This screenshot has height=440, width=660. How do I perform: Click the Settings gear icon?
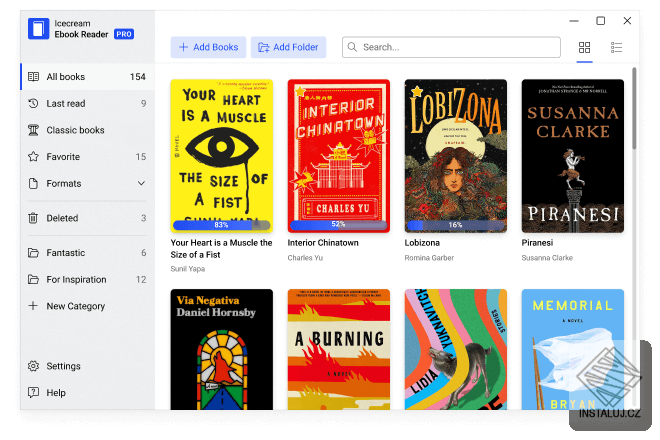coord(33,366)
